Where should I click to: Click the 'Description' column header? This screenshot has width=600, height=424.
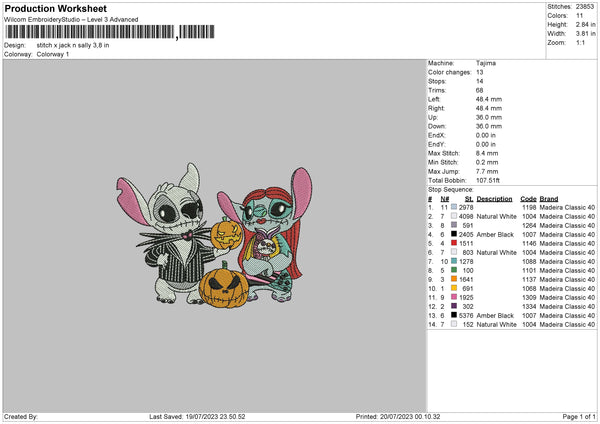[494, 199]
